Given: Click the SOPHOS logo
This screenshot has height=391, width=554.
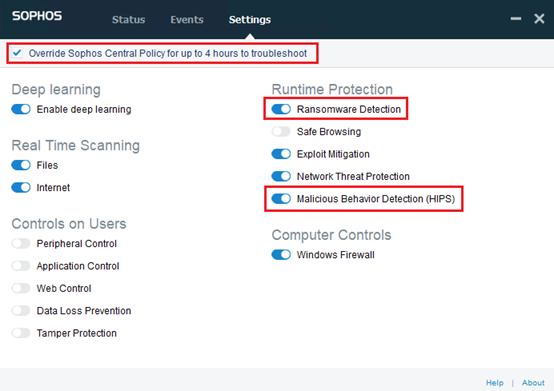Looking at the screenshot, I should [37, 16].
